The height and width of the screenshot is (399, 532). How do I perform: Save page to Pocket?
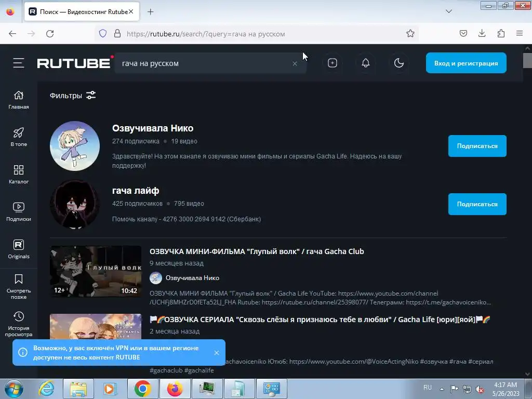(463, 34)
